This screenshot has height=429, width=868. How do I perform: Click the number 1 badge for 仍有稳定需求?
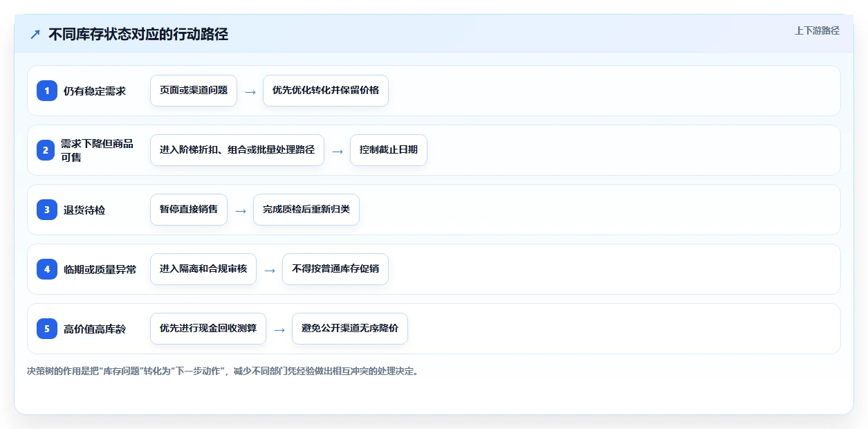(x=47, y=90)
